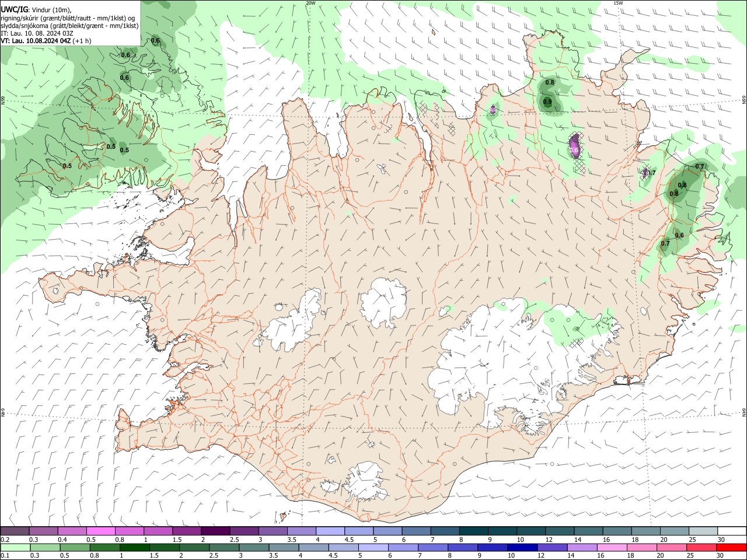Click the darkest green 1 swatch in lower legend
Screen dimensions: 747x560
point(134,547)
